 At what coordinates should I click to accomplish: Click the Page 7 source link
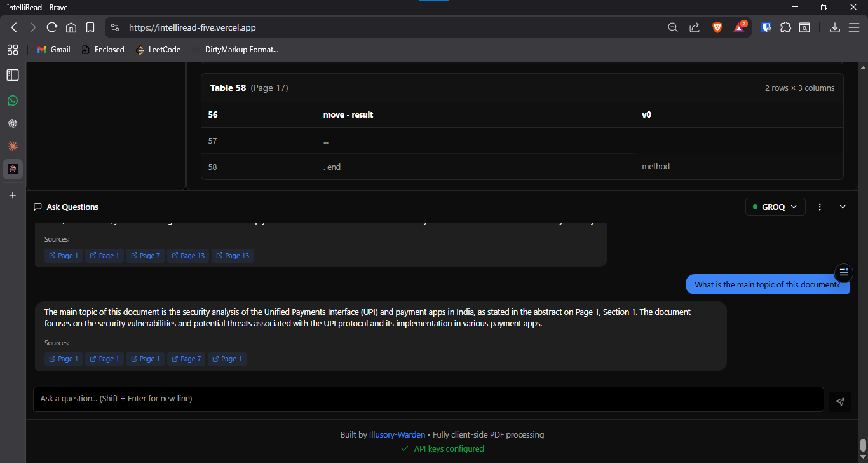click(x=186, y=359)
